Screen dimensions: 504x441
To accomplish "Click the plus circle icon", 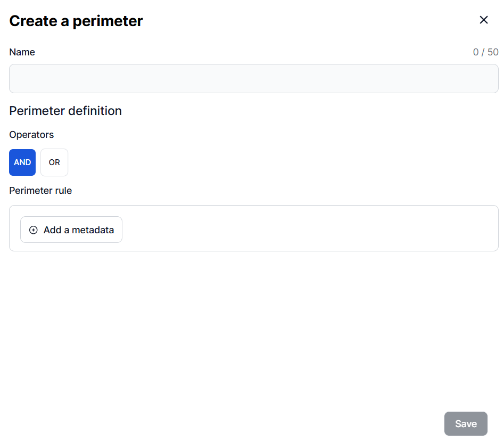I will [34, 230].
